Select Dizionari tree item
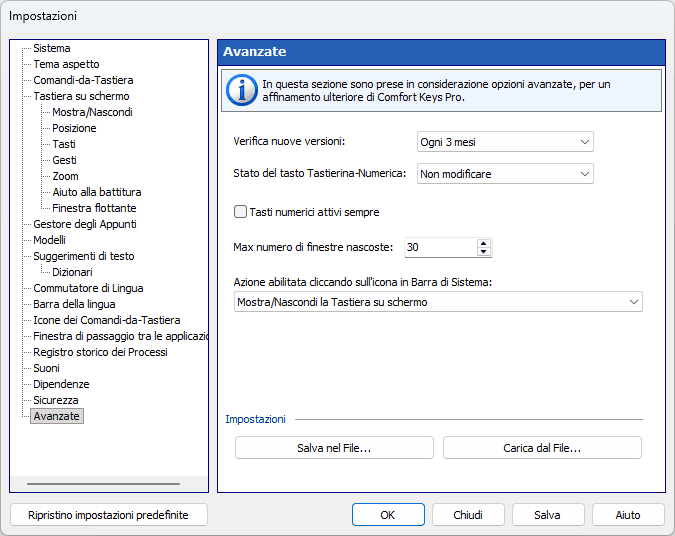 pyautogui.click(x=72, y=272)
